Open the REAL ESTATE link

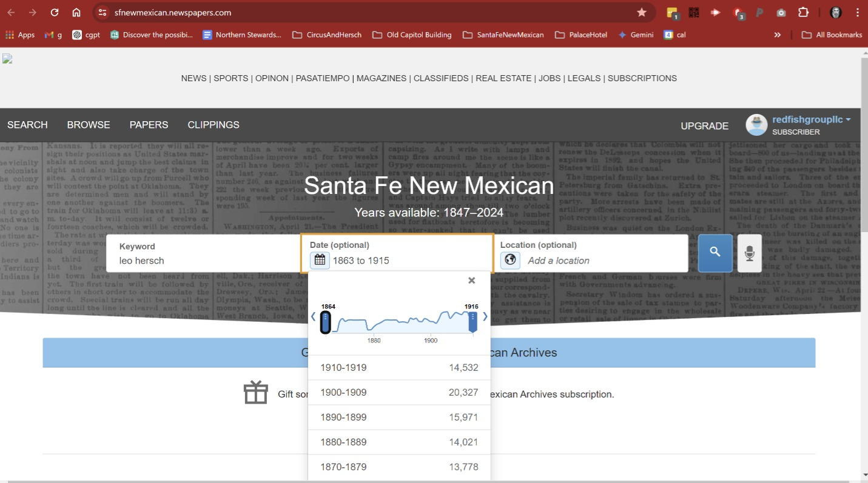click(503, 78)
